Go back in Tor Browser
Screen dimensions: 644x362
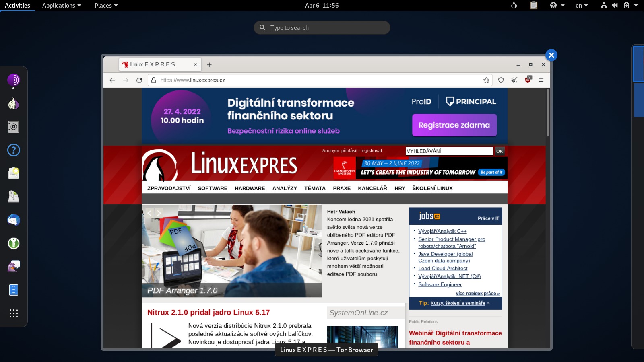click(x=112, y=80)
